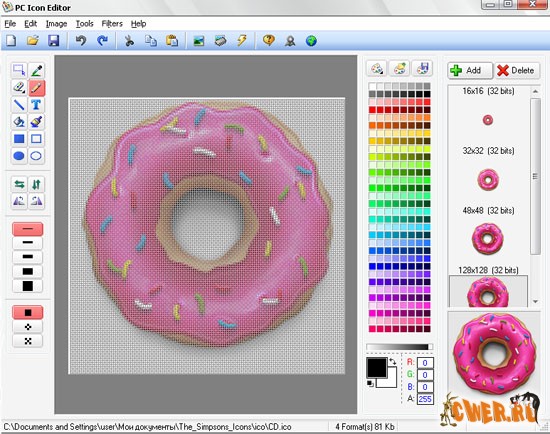
Task: Choose the thickest line width option
Action: pos(28,286)
